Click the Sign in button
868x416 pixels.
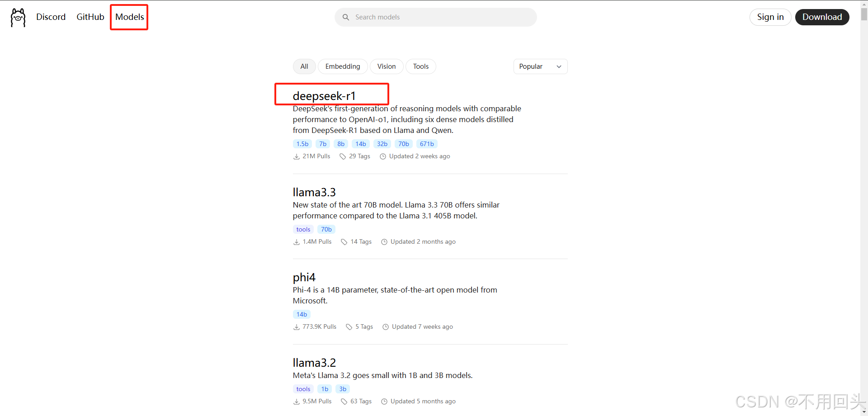(x=770, y=17)
